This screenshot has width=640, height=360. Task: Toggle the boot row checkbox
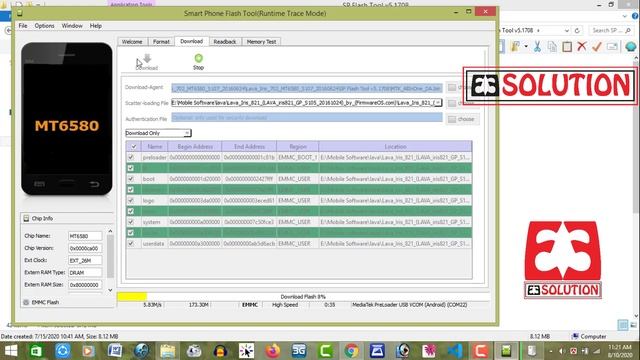point(131,179)
